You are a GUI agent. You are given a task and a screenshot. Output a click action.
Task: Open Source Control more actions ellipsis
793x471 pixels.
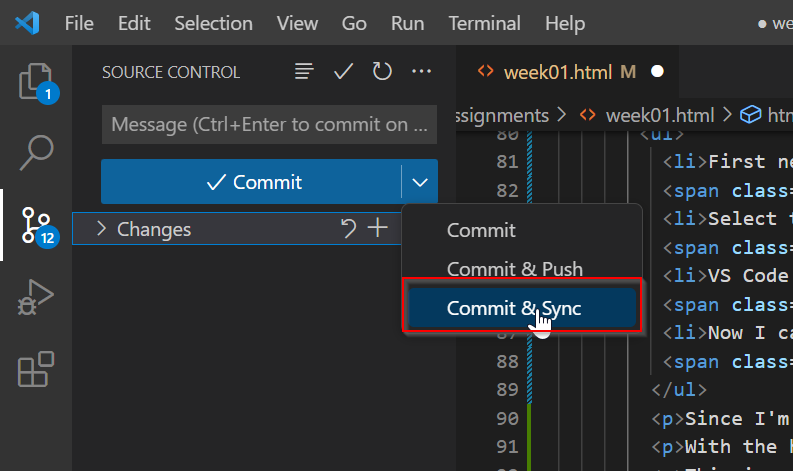pos(421,71)
